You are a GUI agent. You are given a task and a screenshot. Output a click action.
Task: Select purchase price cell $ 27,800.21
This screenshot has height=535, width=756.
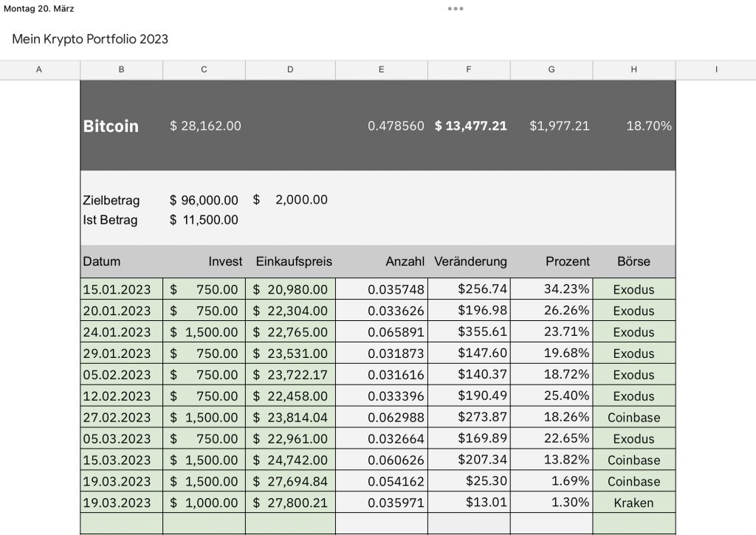pos(290,503)
